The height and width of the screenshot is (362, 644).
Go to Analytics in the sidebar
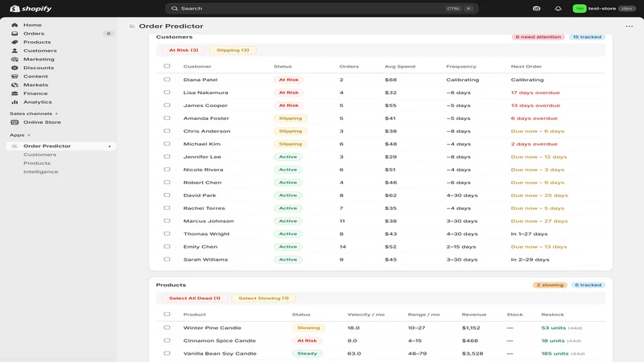(x=37, y=102)
